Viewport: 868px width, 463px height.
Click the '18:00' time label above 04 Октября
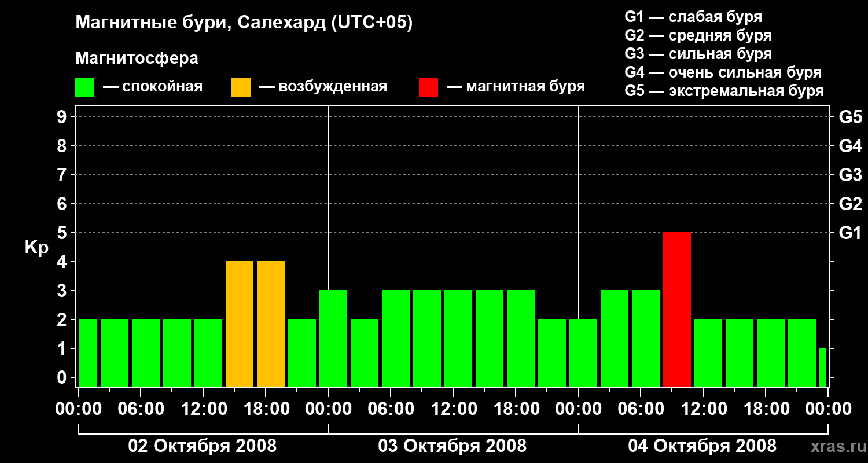coord(766,409)
